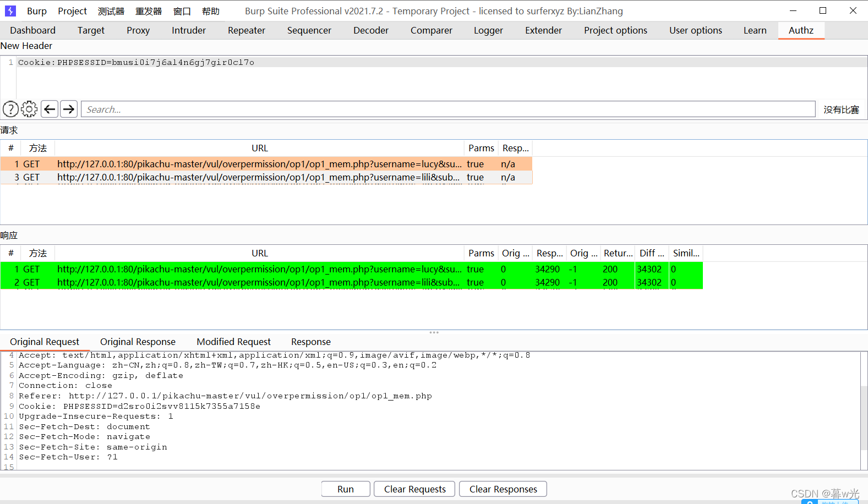Switch to the Target tab
The height and width of the screenshot is (504, 868).
click(x=91, y=30)
